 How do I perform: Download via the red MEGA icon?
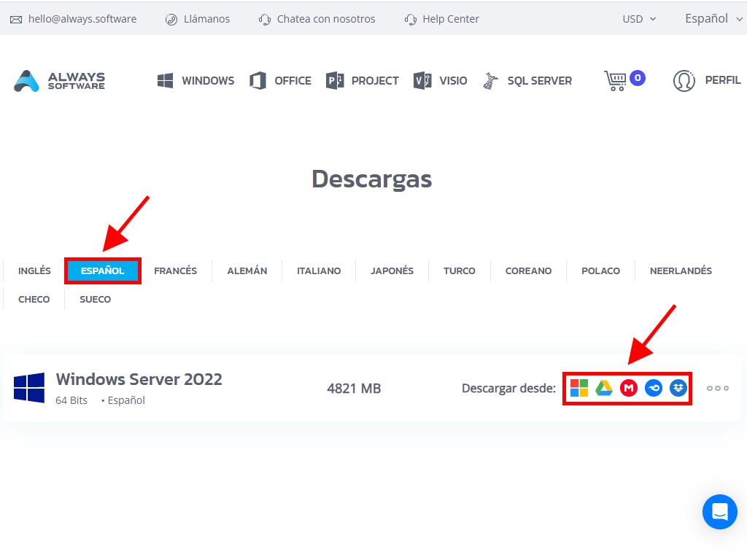coord(629,388)
